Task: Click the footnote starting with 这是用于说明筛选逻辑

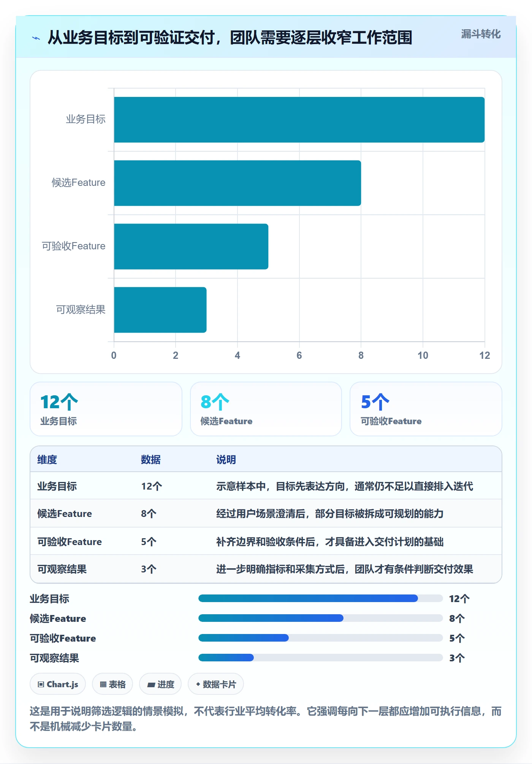Action: click(x=266, y=719)
